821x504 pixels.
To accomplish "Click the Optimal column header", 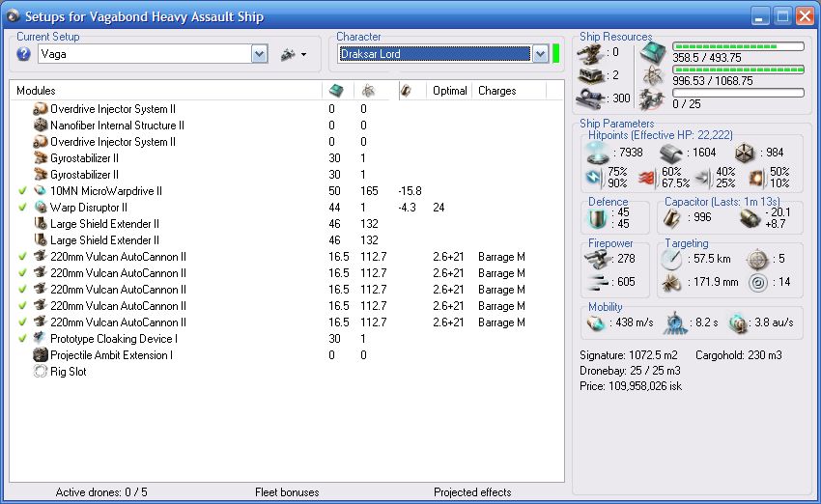I will tap(449, 91).
